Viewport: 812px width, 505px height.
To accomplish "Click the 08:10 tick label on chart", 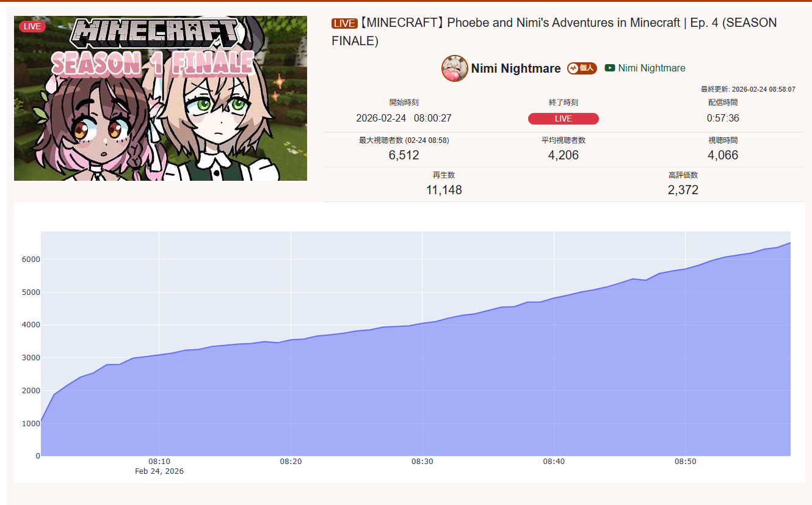I will pyautogui.click(x=159, y=462).
